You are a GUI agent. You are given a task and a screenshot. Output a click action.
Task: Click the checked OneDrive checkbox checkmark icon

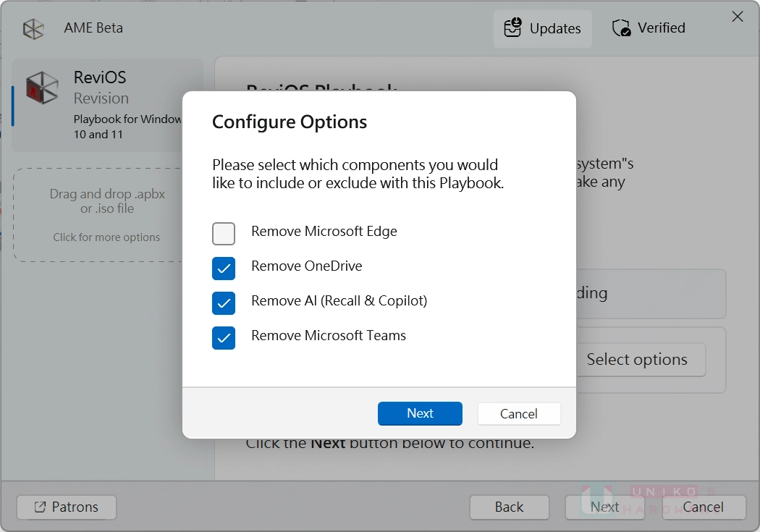(x=224, y=269)
